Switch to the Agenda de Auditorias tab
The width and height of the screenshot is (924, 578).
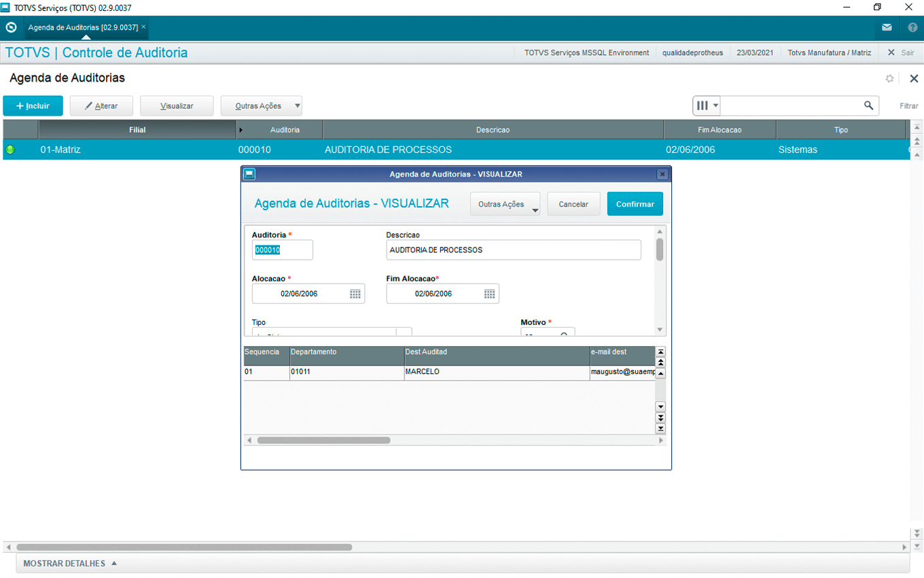(83, 27)
